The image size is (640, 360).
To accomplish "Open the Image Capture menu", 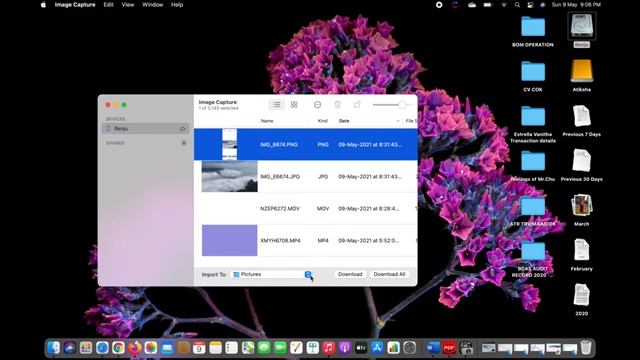I will coord(75,5).
